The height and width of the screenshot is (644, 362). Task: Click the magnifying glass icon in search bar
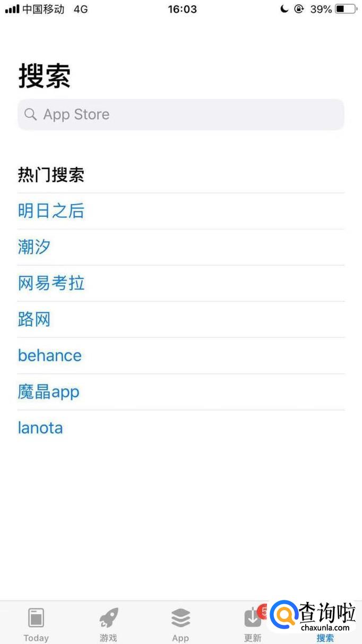tap(31, 114)
